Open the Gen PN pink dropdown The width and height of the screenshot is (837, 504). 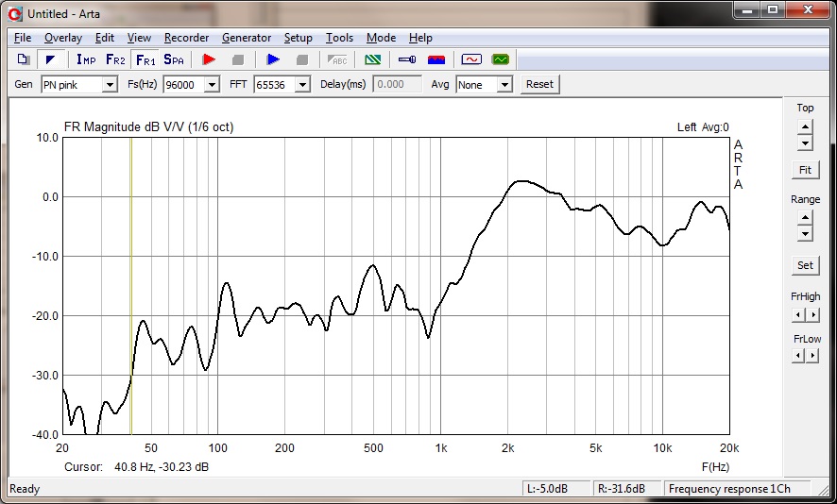(110, 84)
